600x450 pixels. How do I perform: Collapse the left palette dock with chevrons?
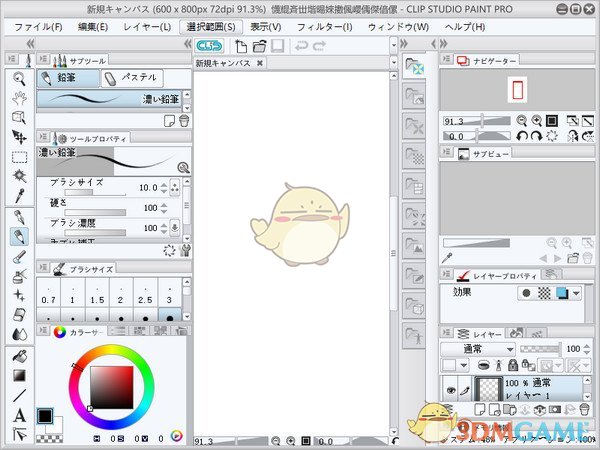tap(31, 43)
